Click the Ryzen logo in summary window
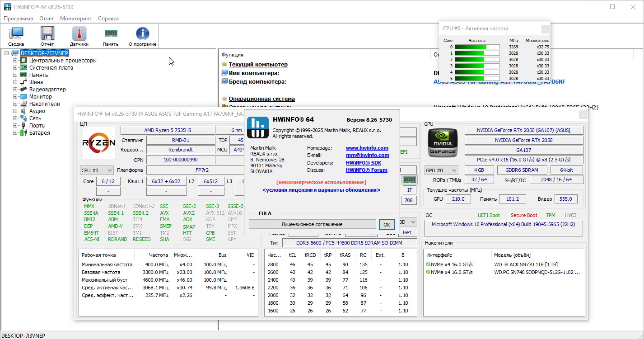644x340 pixels. (x=98, y=143)
